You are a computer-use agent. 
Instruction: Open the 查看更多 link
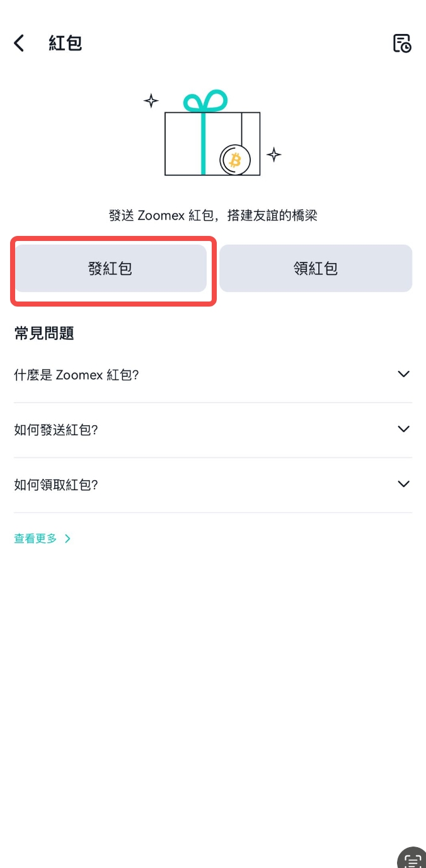(x=36, y=539)
